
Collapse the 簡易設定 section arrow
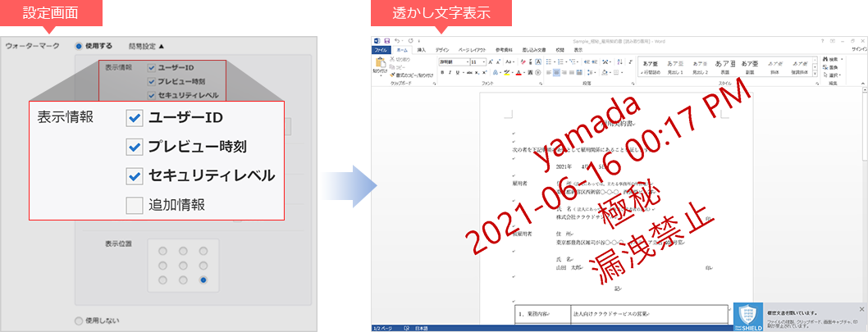[162, 47]
